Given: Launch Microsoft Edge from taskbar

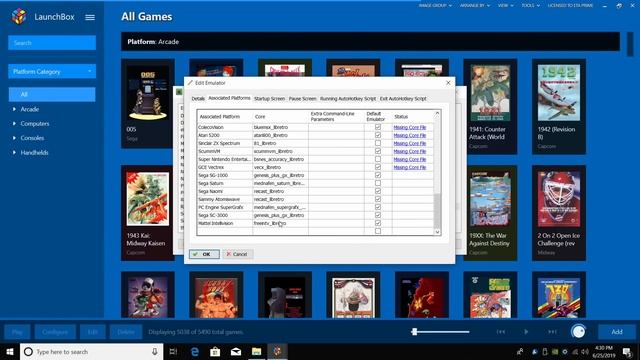Looking at the screenshot, I should [195, 351].
